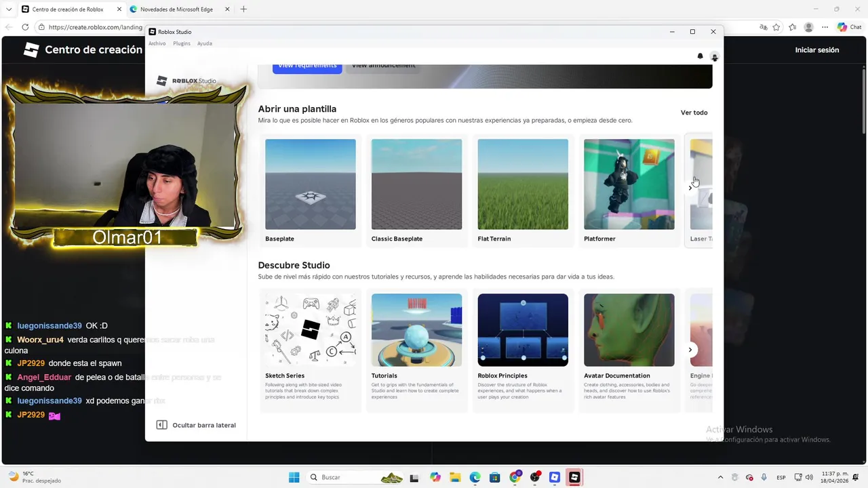Go back in Edge browser

coord(9,27)
